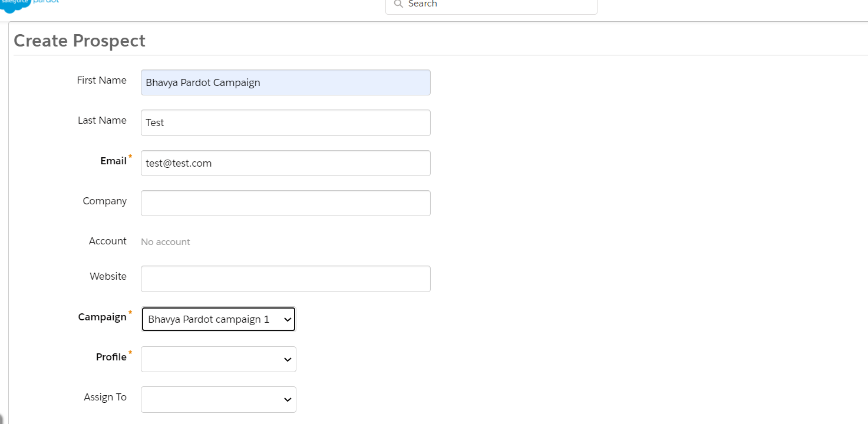Click the First Name input field
The image size is (868, 424).
285,82
